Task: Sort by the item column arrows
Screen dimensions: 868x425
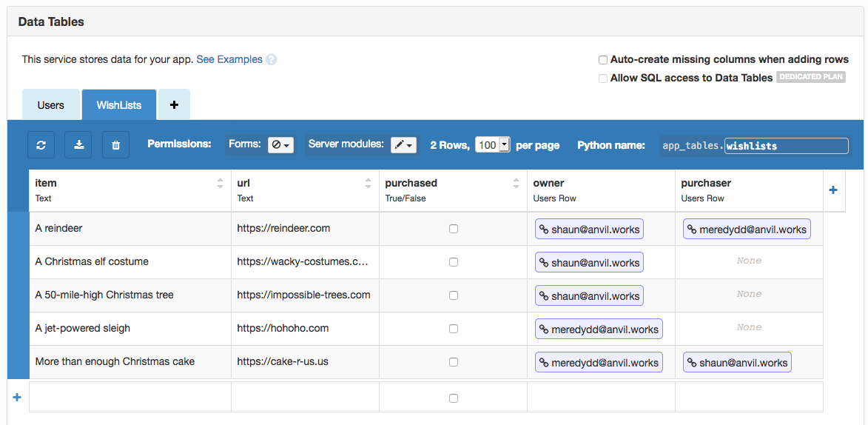Action: click(220, 183)
